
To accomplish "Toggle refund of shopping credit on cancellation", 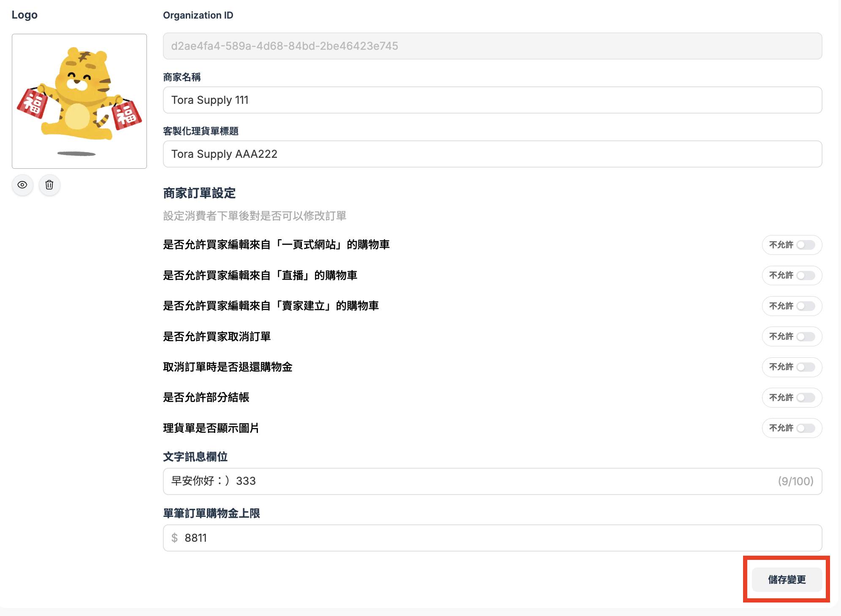I will pyautogui.click(x=806, y=367).
